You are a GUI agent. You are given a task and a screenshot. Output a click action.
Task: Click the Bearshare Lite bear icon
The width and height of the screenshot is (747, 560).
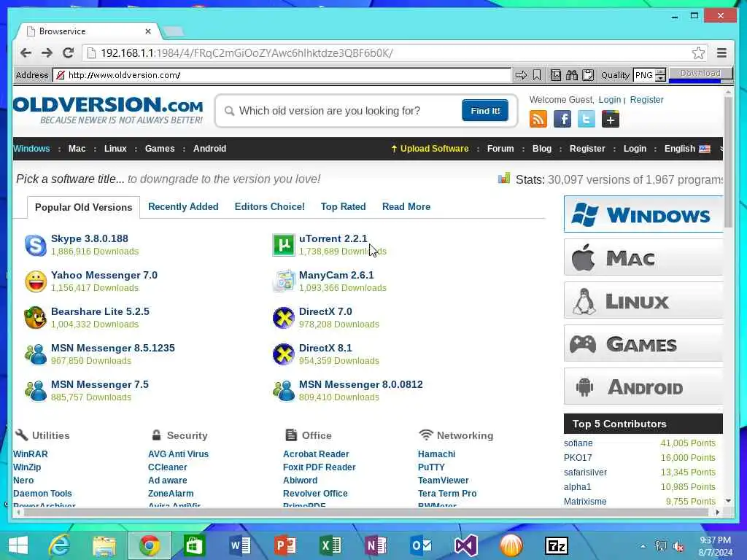(36, 318)
